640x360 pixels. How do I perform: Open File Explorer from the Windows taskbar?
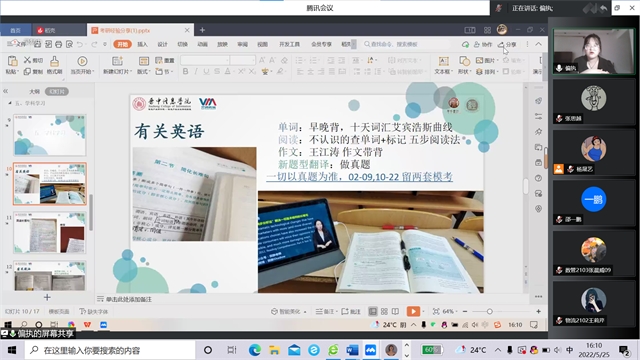coord(274,350)
